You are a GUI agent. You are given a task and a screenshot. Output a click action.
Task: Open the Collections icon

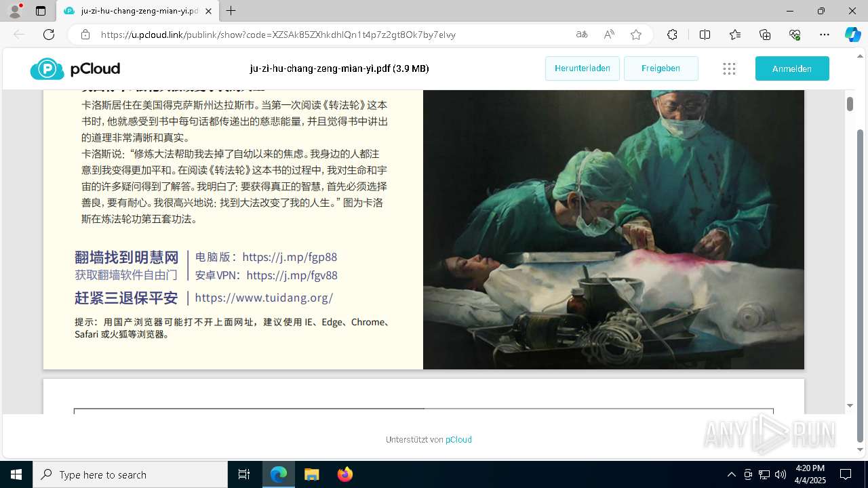click(x=765, y=35)
